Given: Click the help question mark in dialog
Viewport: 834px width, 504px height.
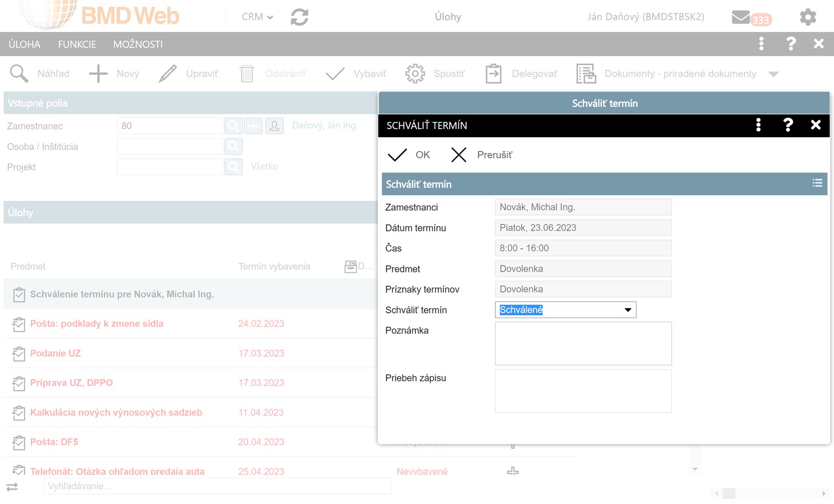Looking at the screenshot, I should tap(788, 125).
